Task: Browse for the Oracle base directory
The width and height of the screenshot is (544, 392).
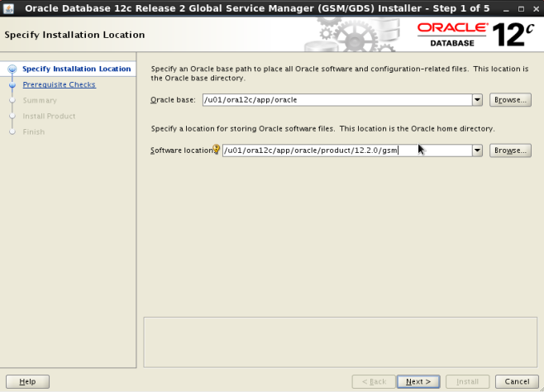Action: pos(510,100)
